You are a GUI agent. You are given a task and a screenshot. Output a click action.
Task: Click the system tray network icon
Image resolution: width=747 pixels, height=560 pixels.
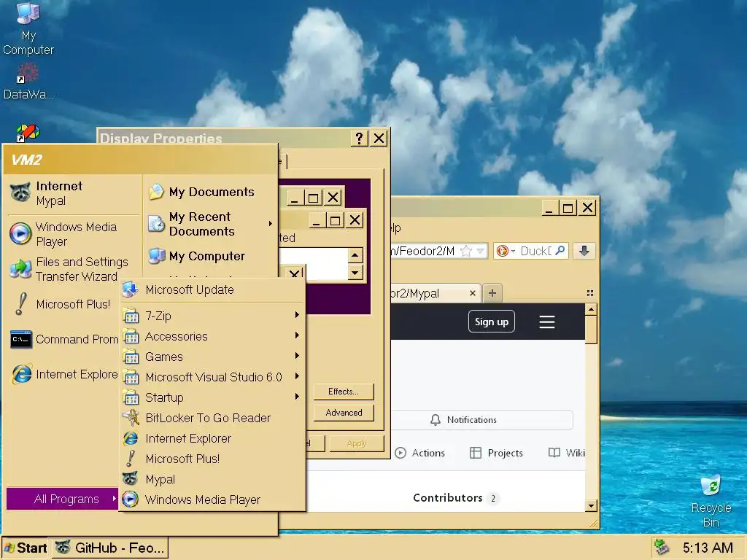(661, 547)
